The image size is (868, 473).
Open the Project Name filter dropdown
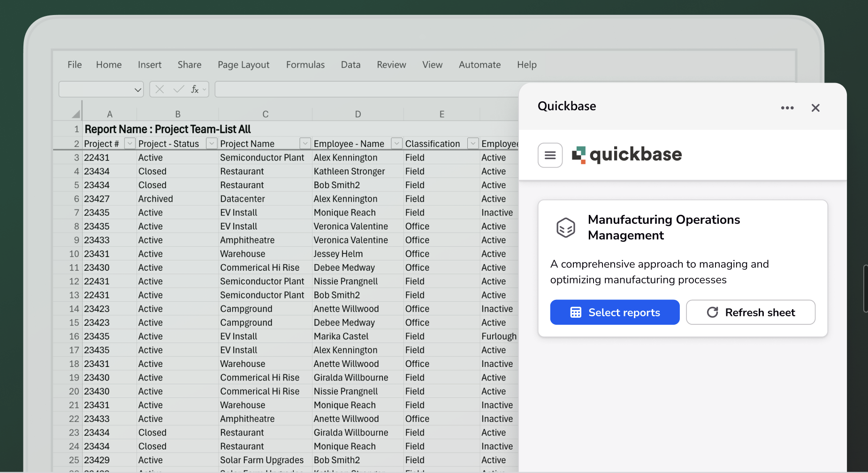coord(305,144)
